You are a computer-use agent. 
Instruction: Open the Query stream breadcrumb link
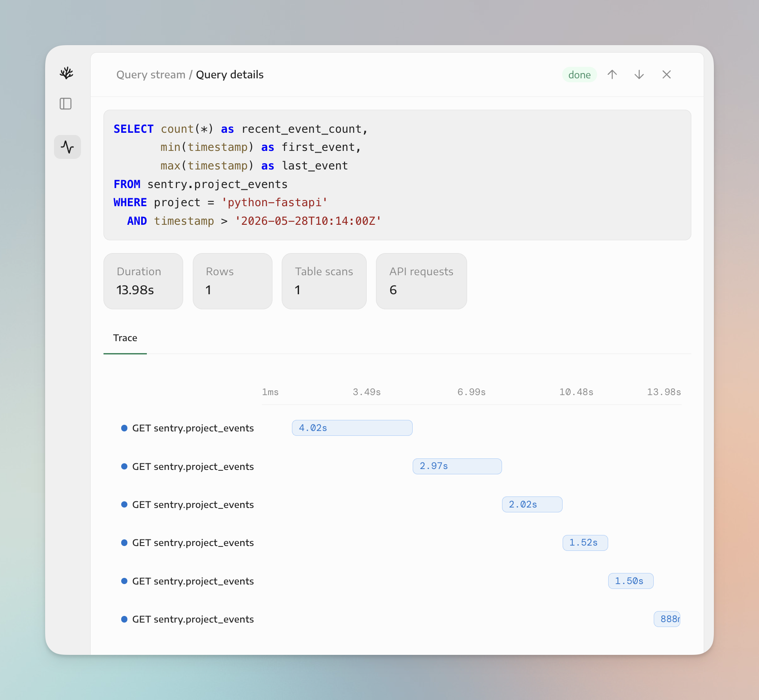[151, 75]
